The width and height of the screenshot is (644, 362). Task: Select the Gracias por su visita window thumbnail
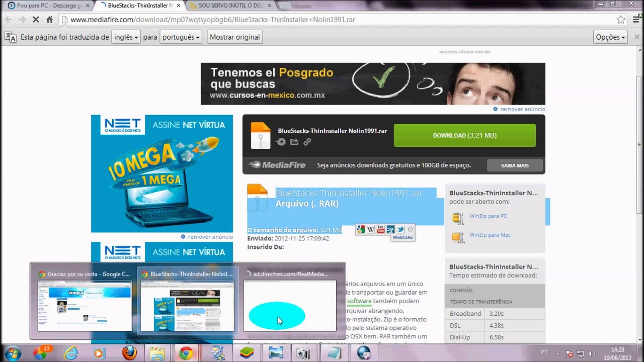point(85,301)
